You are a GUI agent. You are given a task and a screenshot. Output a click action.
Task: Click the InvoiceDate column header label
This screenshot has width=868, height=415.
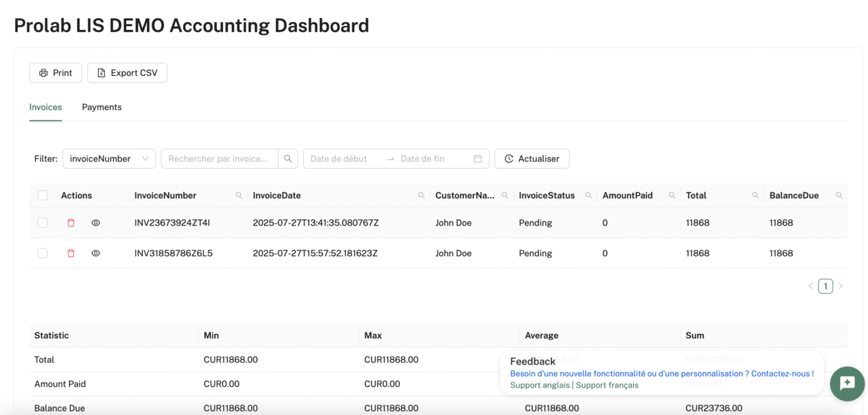(277, 195)
